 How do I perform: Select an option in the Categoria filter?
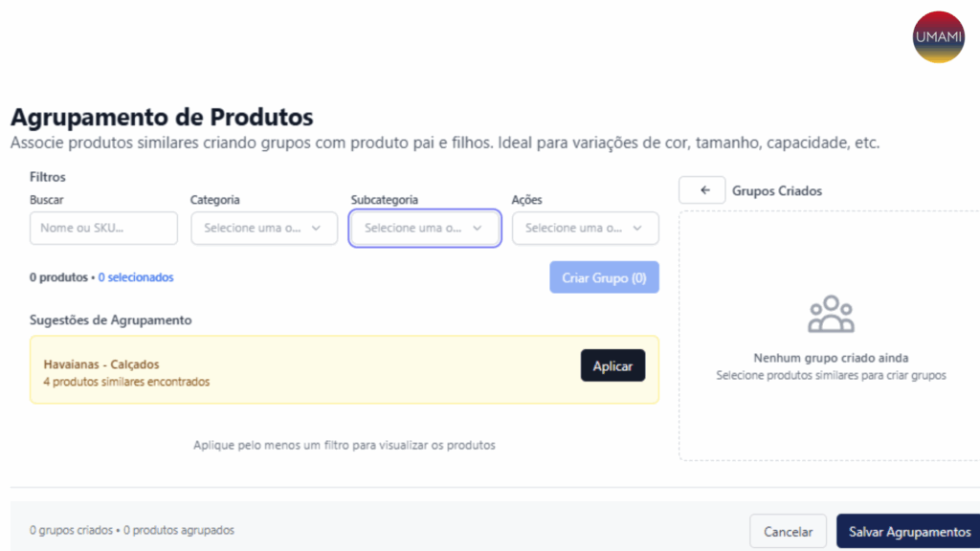pyautogui.click(x=264, y=228)
